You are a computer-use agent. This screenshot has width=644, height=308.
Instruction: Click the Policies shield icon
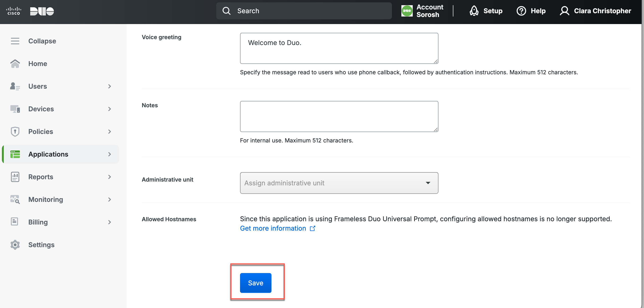[15, 132]
